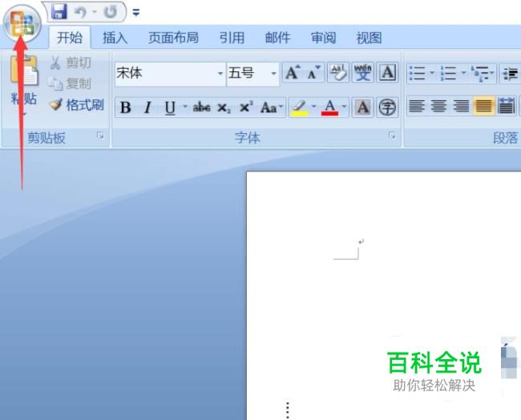Toggle superscript formatting
The image size is (521, 420).
click(246, 107)
